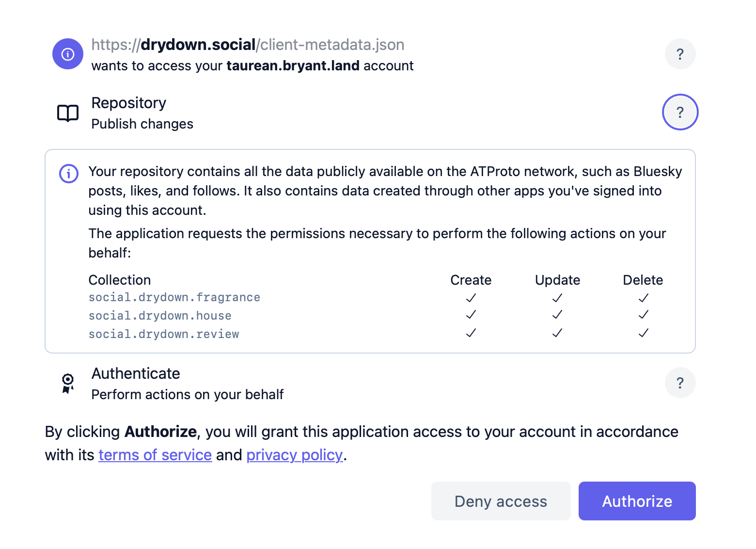Click the social.drydown.fragrance collection name
Image resolution: width=756 pixels, height=549 pixels.
174,297
